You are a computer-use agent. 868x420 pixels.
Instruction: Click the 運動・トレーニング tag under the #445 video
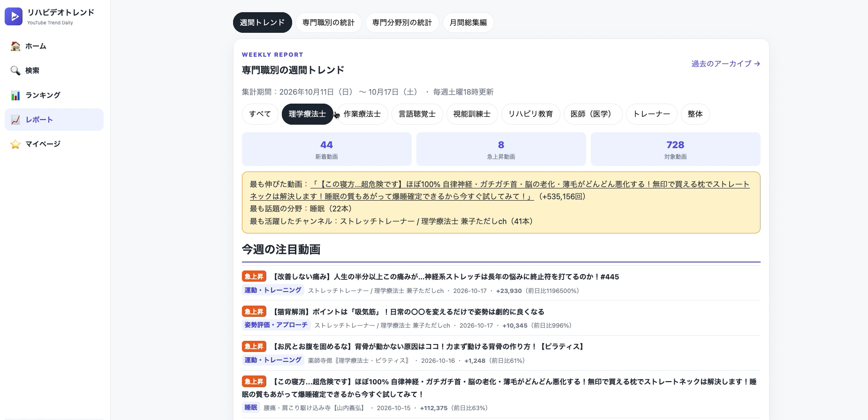(x=273, y=290)
